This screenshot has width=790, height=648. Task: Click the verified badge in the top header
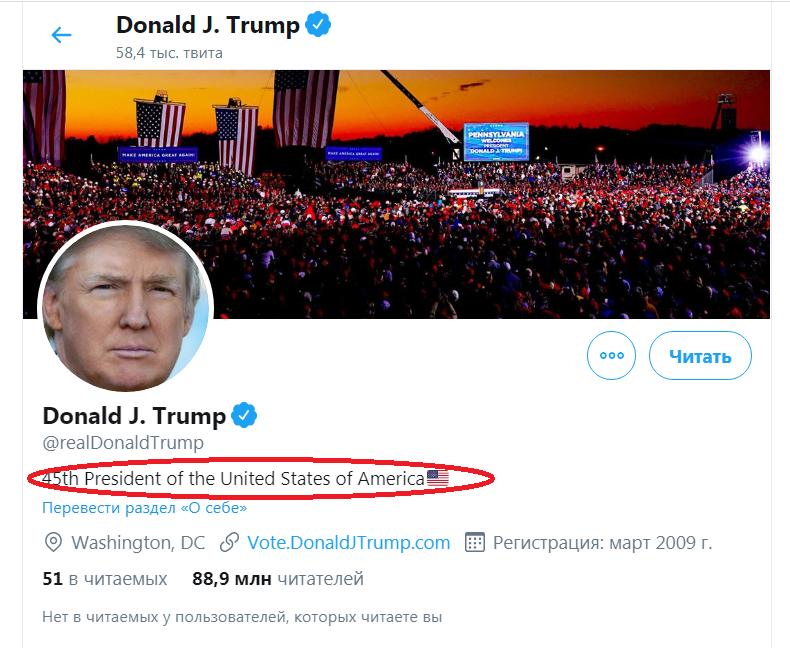318,26
